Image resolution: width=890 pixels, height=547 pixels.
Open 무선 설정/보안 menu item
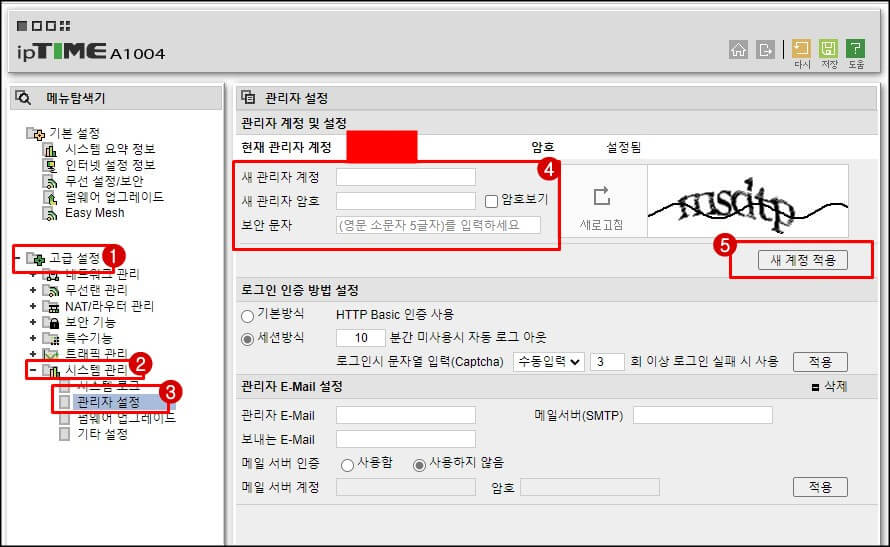click(104, 181)
